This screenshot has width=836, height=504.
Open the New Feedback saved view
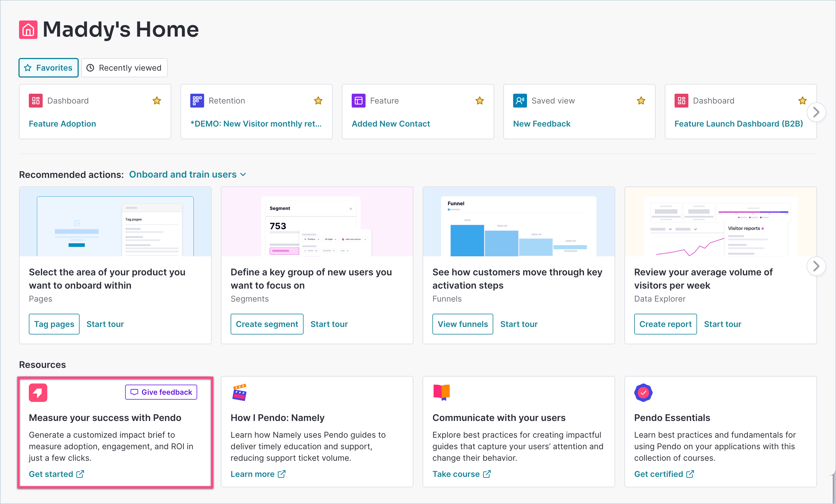coord(542,124)
